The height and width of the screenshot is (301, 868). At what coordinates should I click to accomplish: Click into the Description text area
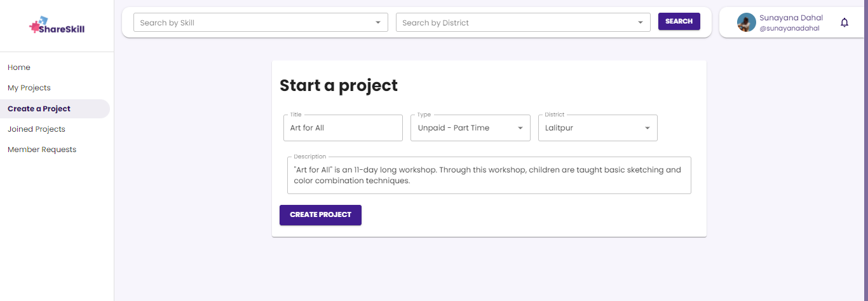point(489,175)
